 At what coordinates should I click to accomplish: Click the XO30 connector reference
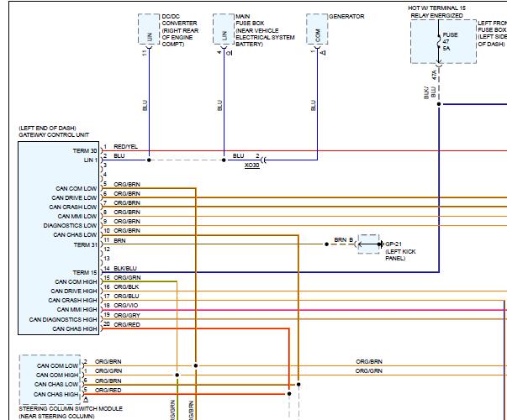[x=252, y=165]
